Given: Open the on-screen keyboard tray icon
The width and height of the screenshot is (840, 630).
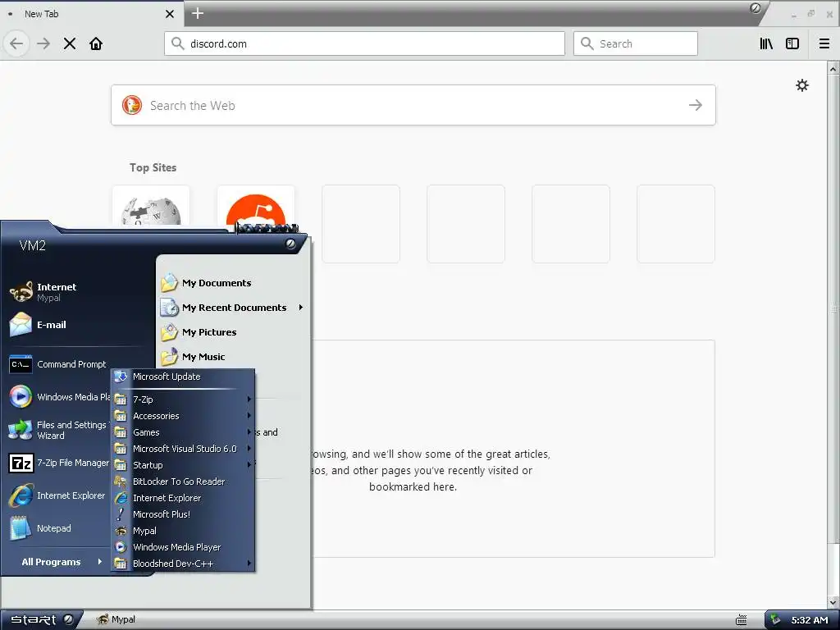Looking at the screenshot, I should pyautogui.click(x=742, y=620).
